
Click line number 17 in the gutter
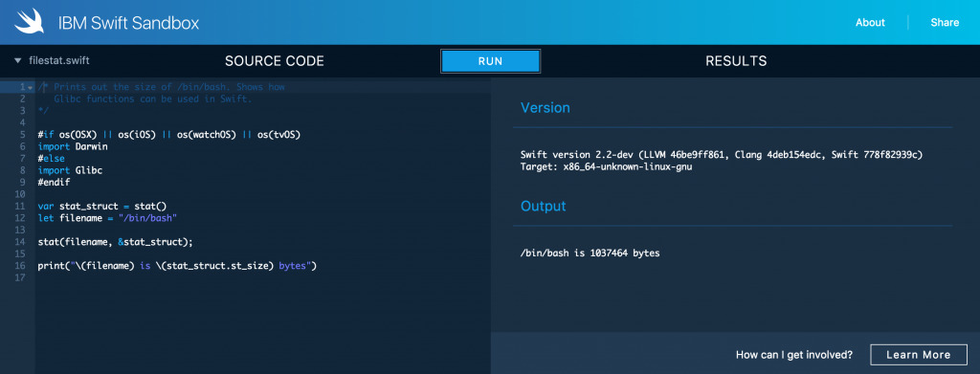tap(21, 277)
